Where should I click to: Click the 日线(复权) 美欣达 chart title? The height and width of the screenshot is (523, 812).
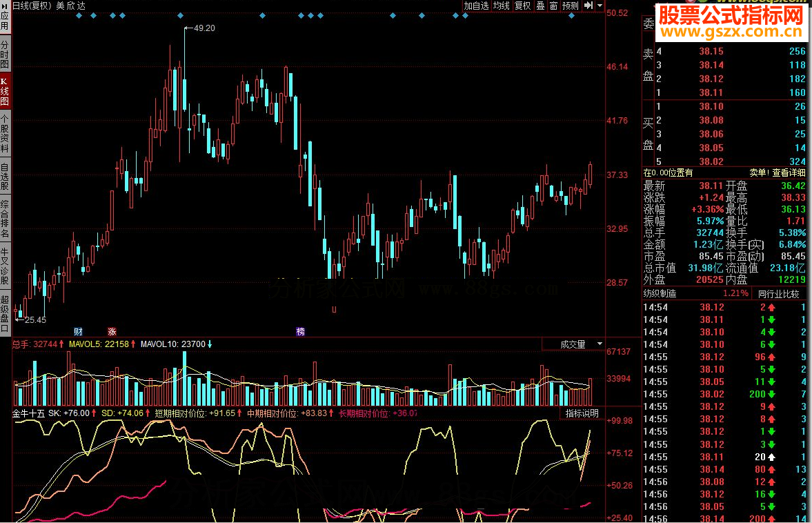(x=49, y=6)
